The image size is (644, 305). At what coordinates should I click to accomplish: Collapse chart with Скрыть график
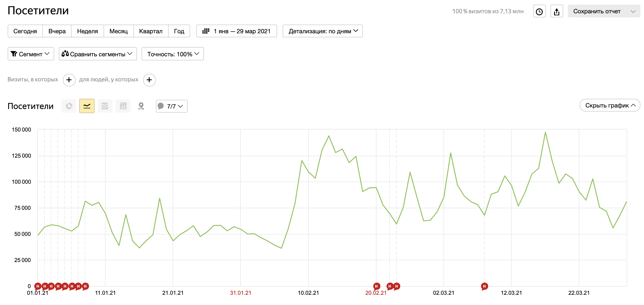(x=610, y=105)
